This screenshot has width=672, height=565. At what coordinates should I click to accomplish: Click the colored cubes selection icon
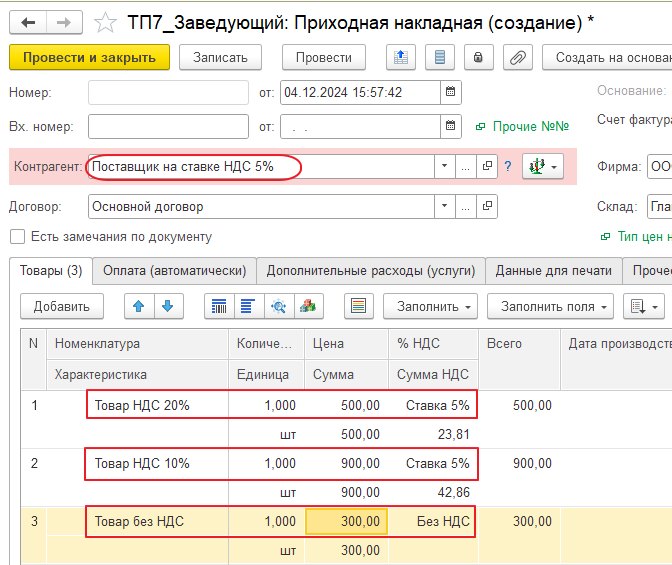click(309, 306)
